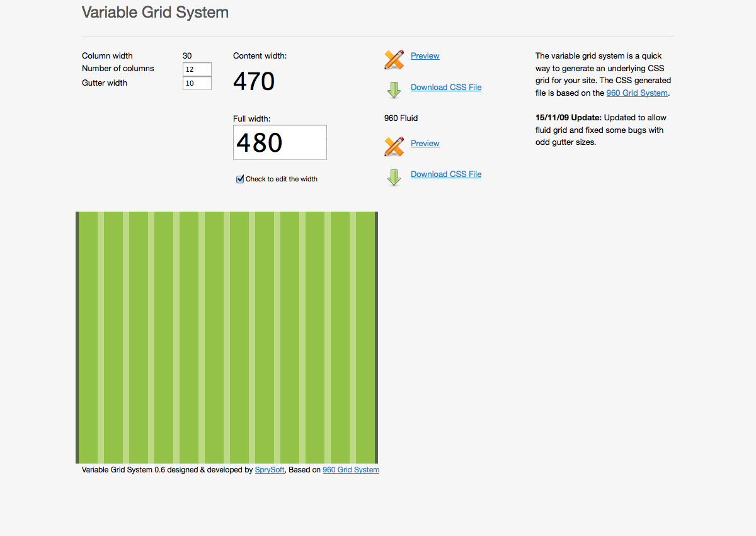This screenshot has height=536, width=756.
Task: Click the pencil icon under 960 Fluid
Action: [394, 147]
